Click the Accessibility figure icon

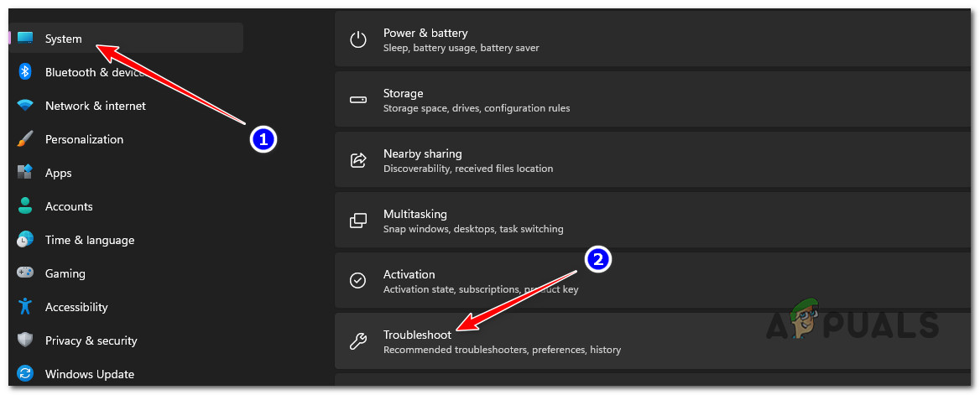[x=25, y=307]
